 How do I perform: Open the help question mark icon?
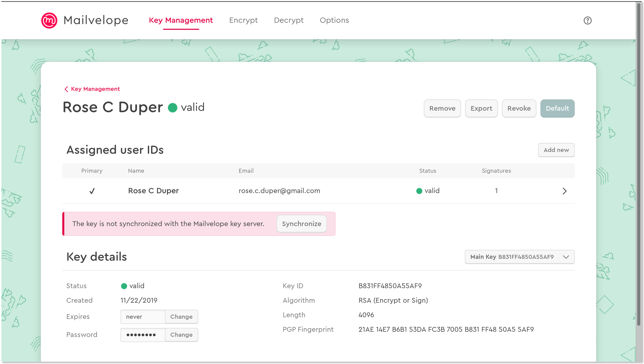(588, 20)
